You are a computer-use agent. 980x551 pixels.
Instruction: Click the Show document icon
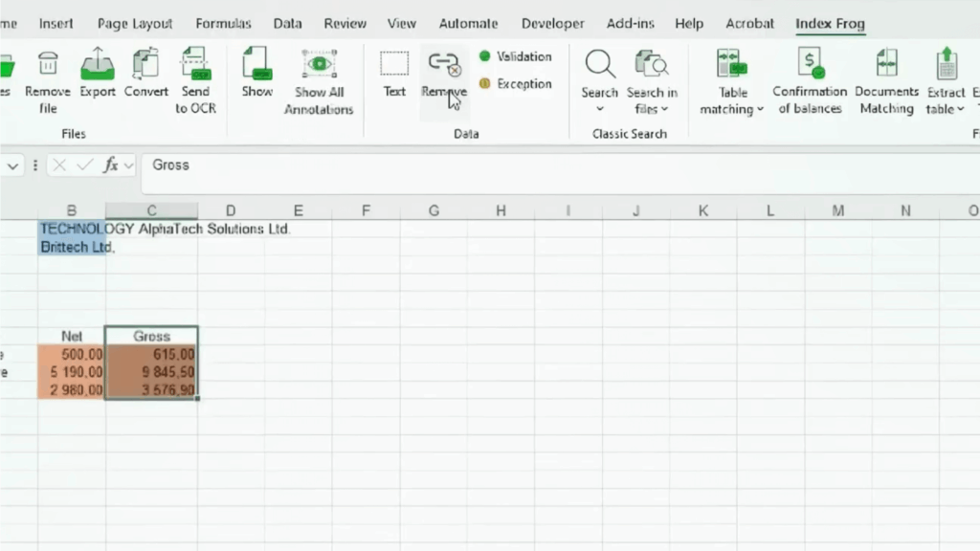coord(256,64)
